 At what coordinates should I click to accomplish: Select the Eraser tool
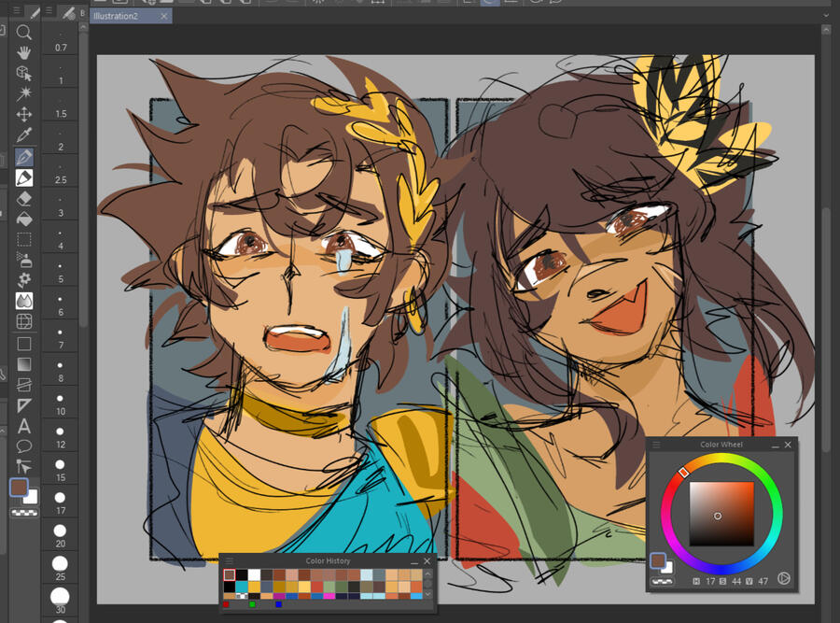pos(25,197)
